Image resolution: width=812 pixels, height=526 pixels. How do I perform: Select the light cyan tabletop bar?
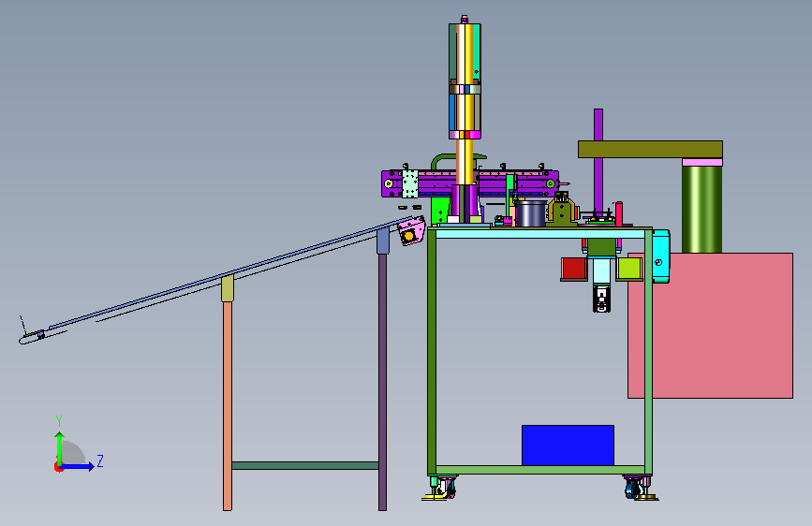(x=540, y=234)
